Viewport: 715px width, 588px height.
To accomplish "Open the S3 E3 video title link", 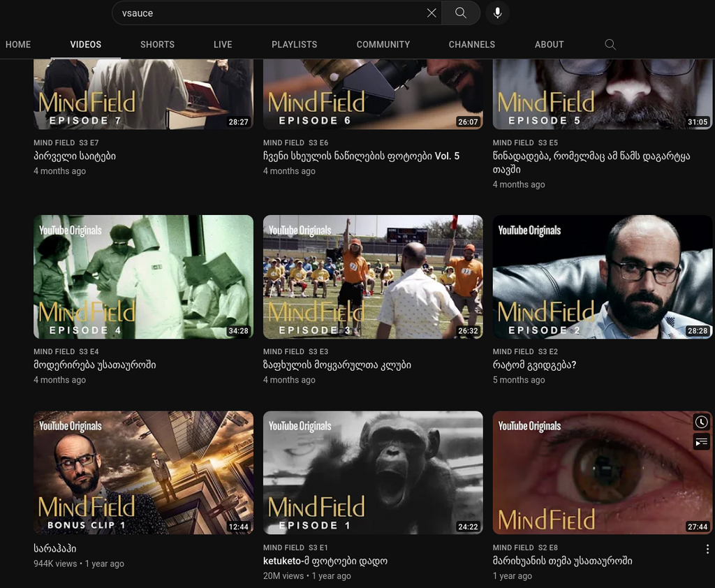I will tap(337, 365).
